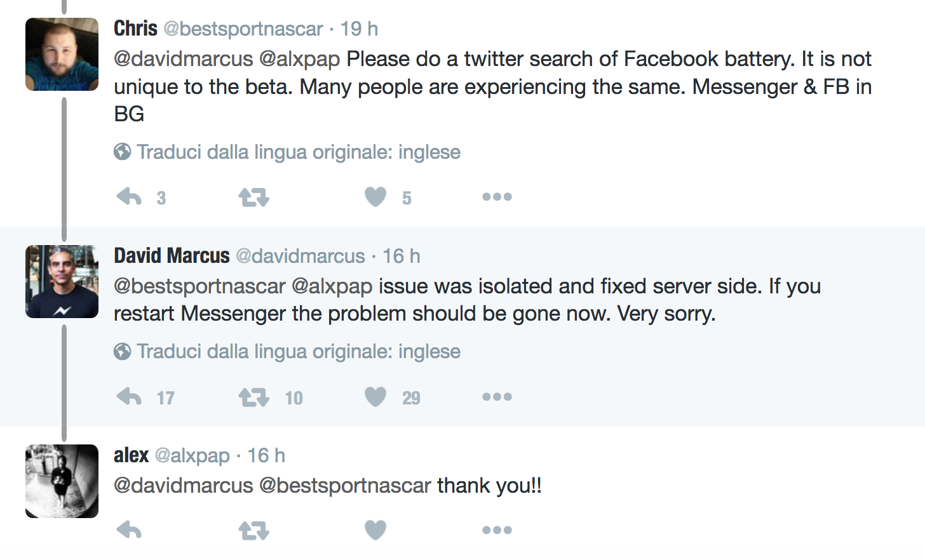
Task: Like David Marcus's reply about the server fix
Action: (x=375, y=396)
